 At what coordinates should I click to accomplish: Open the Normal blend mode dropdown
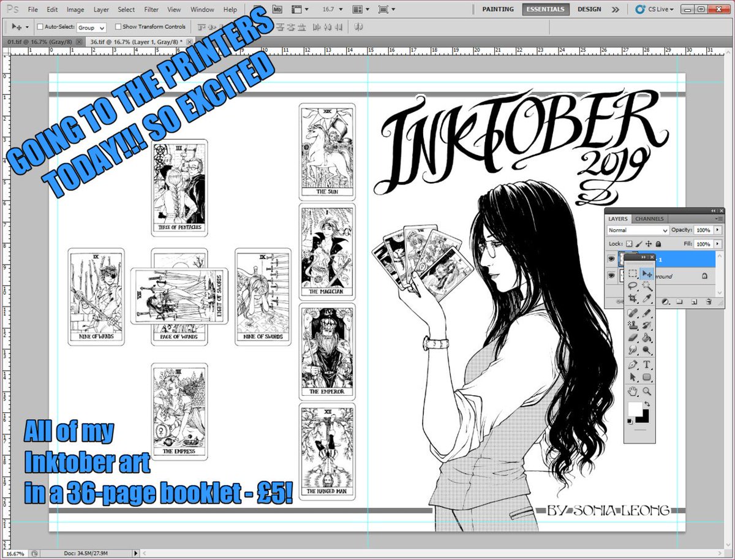[x=638, y=230]
